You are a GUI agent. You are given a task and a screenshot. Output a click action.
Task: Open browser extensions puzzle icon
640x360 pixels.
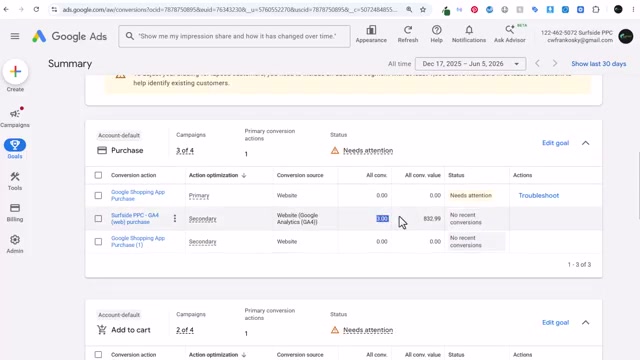pos(596,9)
